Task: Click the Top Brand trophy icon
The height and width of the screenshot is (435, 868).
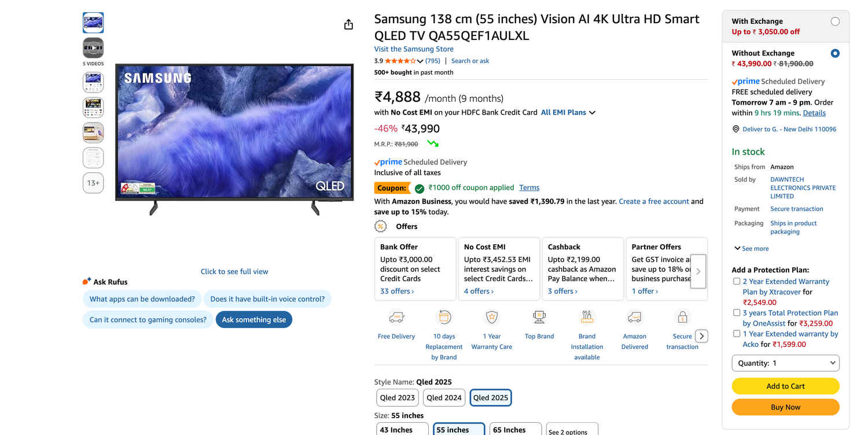Action: point(539,318)
